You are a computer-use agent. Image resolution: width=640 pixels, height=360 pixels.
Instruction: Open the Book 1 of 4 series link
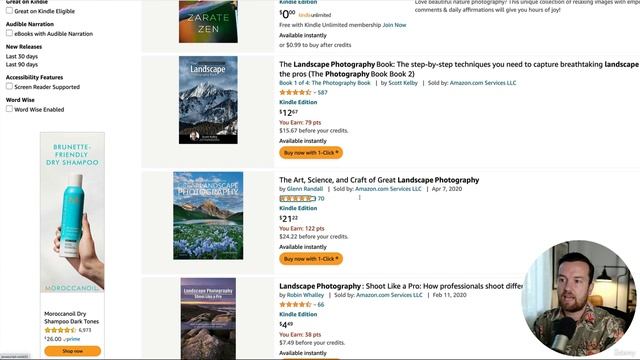pyautogui.click(x=325, y=83)
